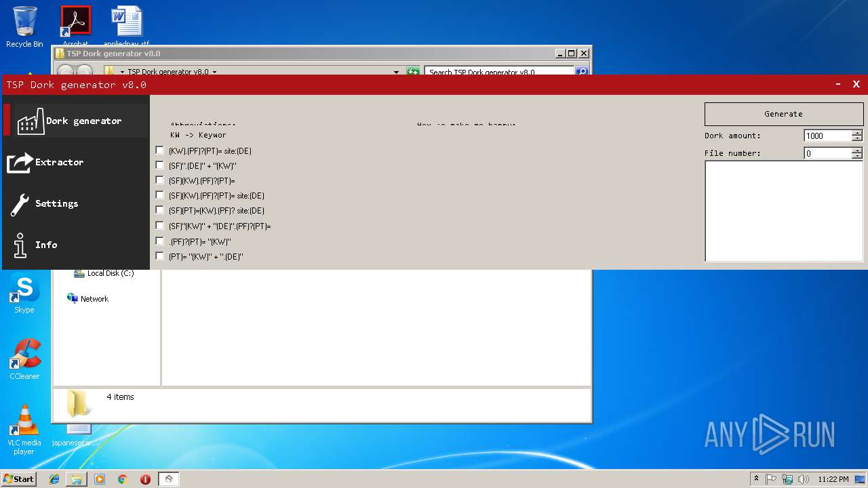Select Local Disk (C:) in Explorer
Screen dimensions: 868x488
pos(104,273)
